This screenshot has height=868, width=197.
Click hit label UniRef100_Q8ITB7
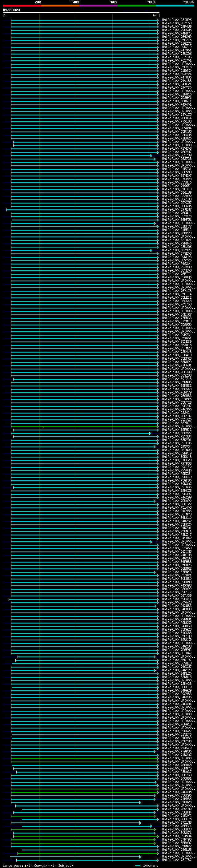coord(176,860)
